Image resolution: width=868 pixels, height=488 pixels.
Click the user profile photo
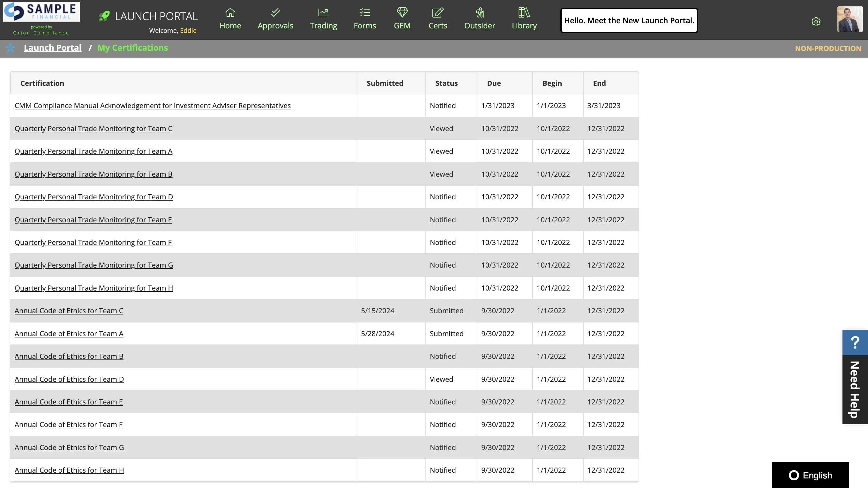click(x=849, y=19)
